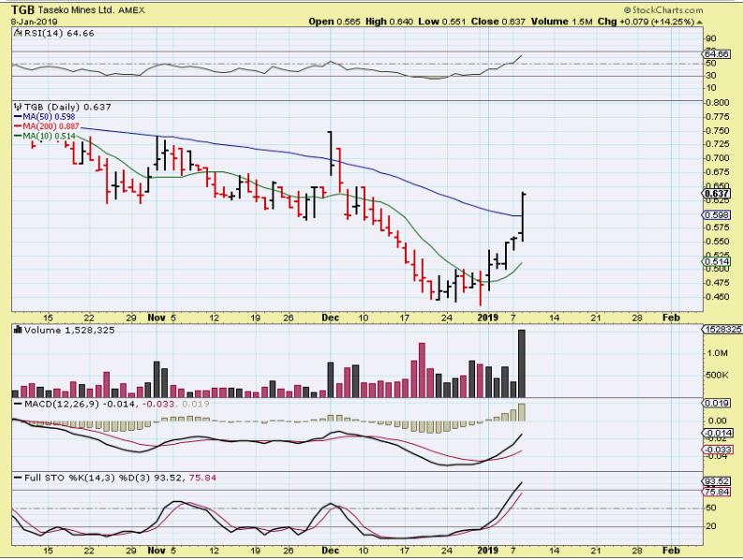Viewport: 743px width, 560px height.
Task: Click the -0.033 MACD signal value tag
Action: tap(717, 449)
